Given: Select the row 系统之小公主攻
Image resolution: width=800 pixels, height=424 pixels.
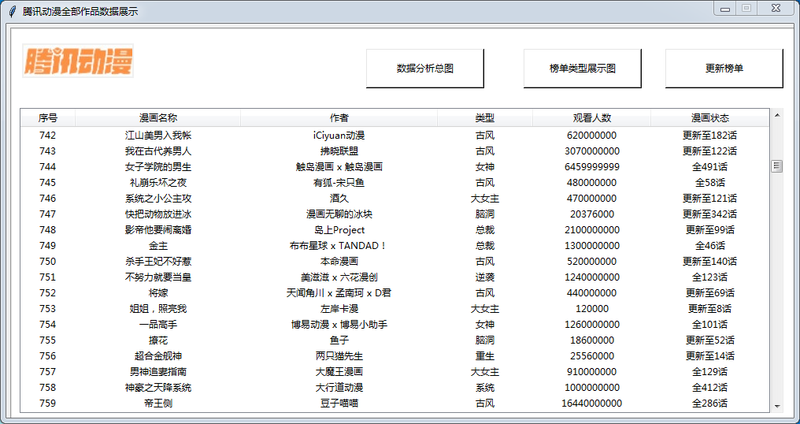Looking at the screenshot, I should [394, 198].
